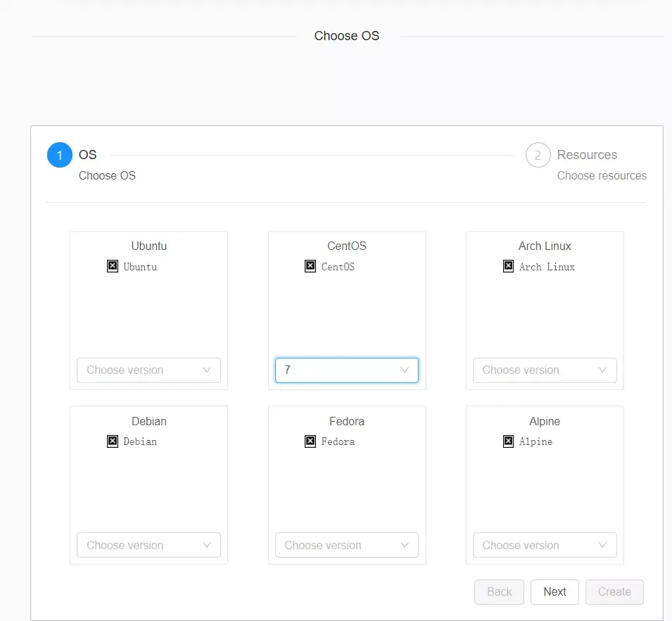
Task: Click the Debian card title
Action: [x=148, y=421]
